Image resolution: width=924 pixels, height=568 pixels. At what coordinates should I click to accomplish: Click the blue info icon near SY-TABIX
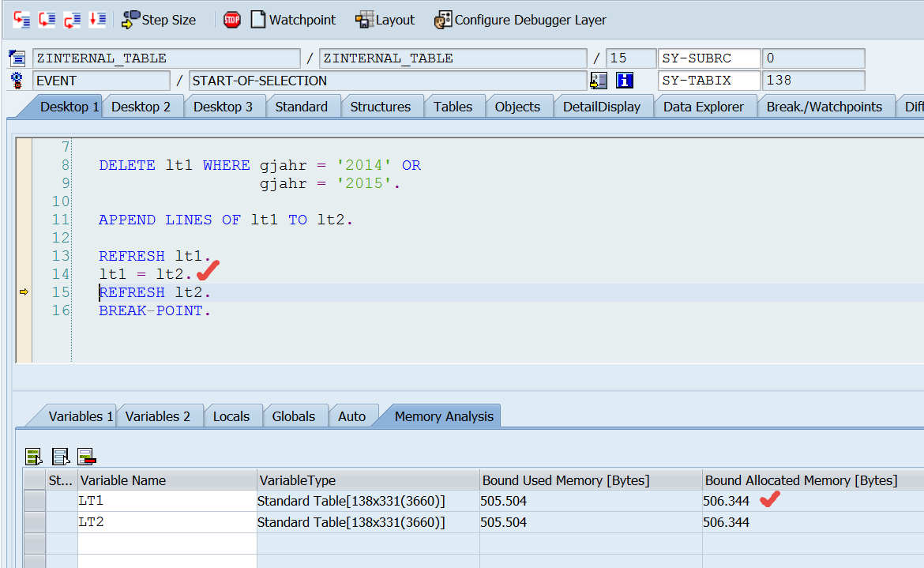click(625, 81)
